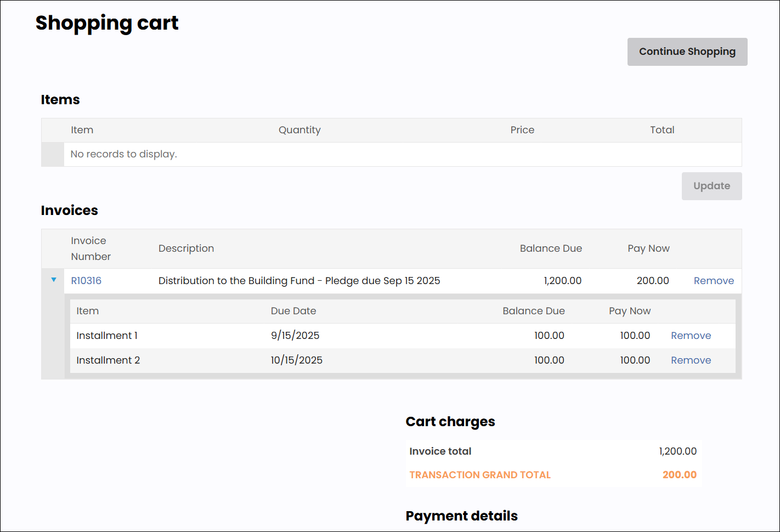Click the Total column header in Items
Screen dimensions: 780x532
point(662,130)
